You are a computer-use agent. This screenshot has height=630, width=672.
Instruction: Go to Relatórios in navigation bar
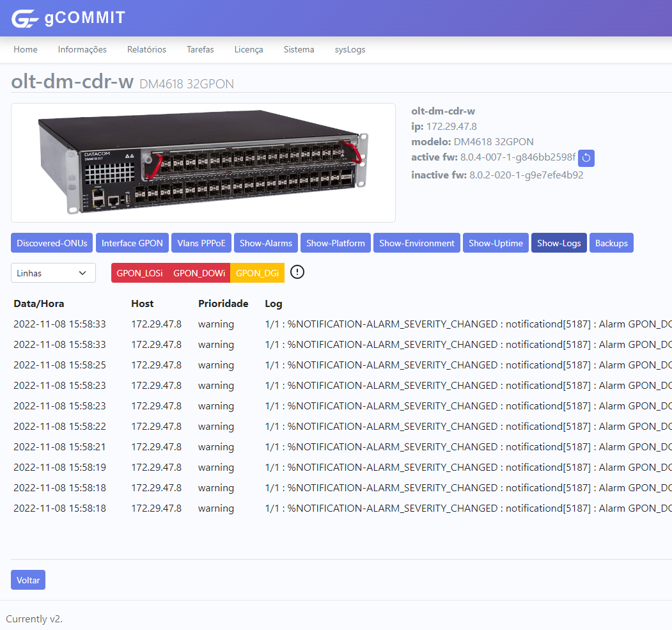coord(146,49)
